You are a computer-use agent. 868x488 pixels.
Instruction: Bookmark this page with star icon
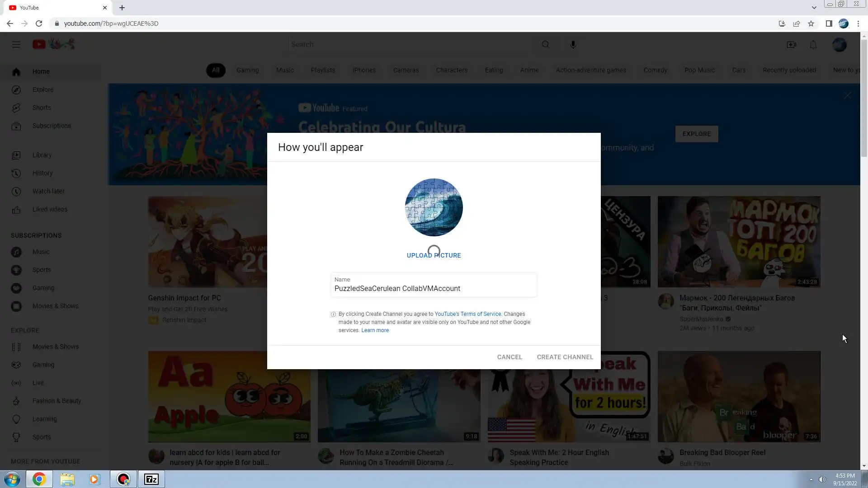tap(811, 23)
